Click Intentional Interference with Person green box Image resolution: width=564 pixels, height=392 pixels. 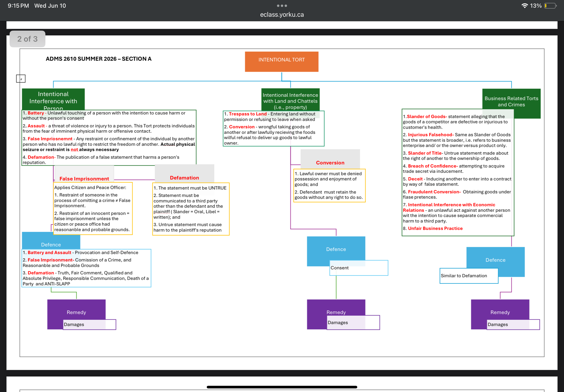(53, 99)
